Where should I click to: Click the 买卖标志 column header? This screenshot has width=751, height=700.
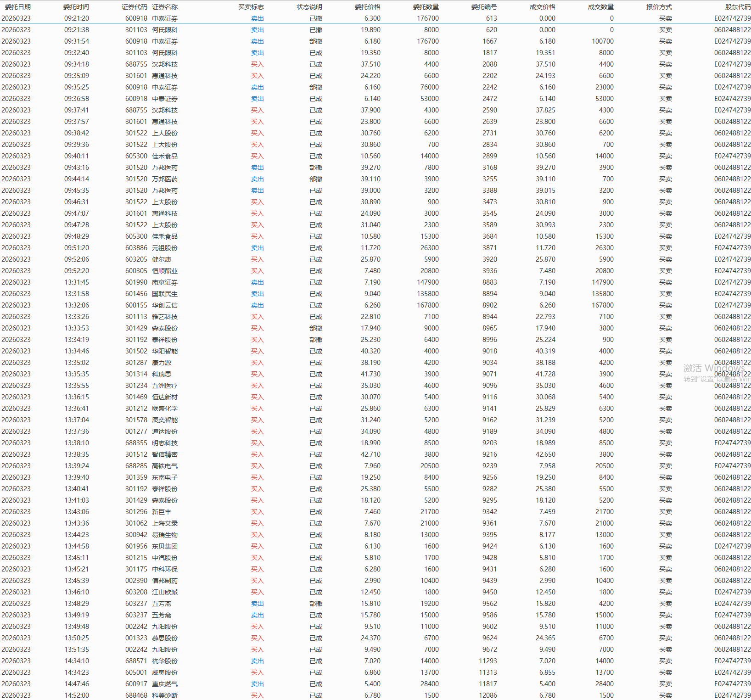pos(251,7)
